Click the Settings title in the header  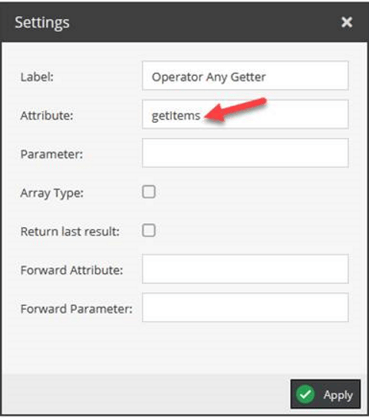[x=42, y=23]
